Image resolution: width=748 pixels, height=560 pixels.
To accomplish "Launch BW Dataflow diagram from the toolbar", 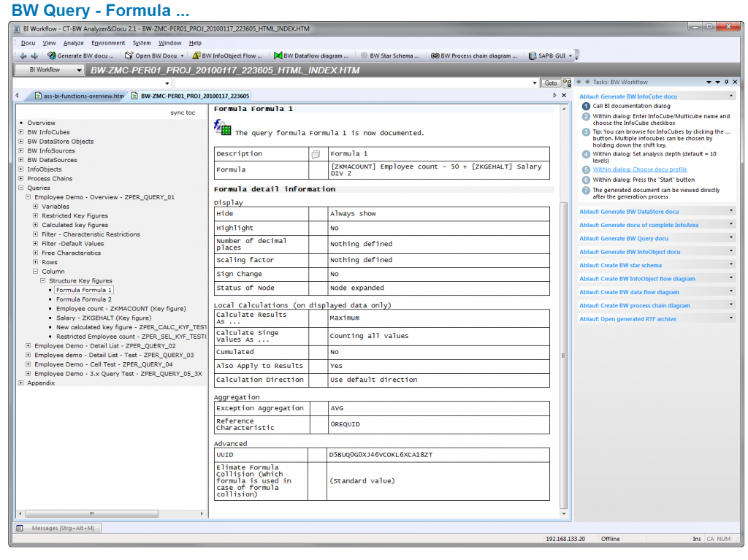I will [x=277, y=55].
